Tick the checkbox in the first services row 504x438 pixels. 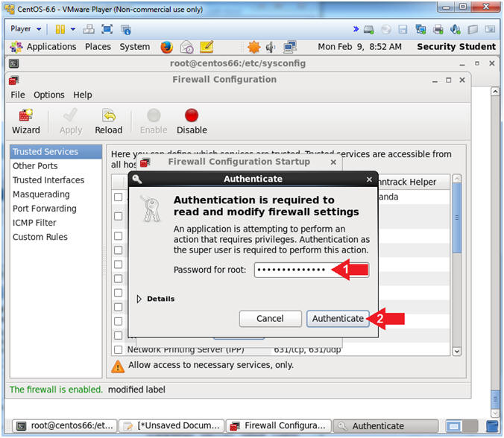coord(118,197)
